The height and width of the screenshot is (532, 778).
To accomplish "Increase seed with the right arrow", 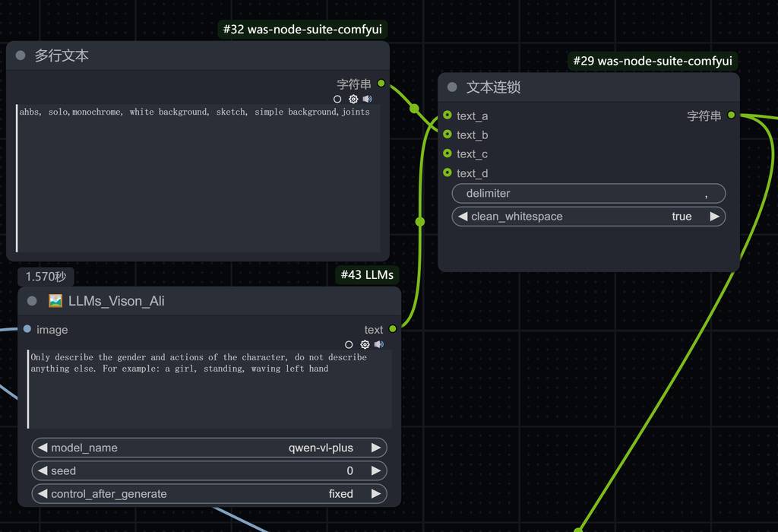I will tap(375, 471).
